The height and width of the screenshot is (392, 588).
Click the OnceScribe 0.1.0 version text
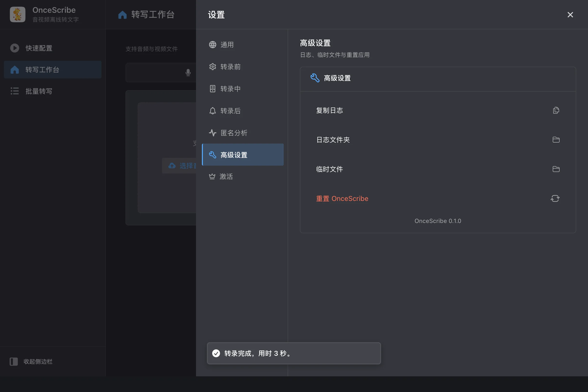pos(438,221)
